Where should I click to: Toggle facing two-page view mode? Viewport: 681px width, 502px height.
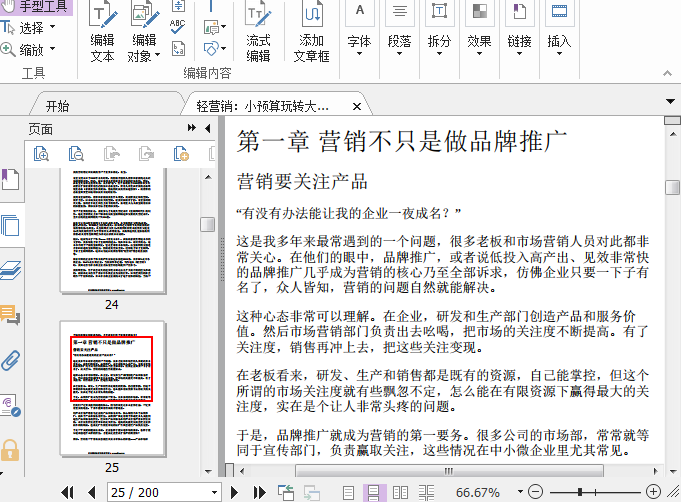coord(400,492)
